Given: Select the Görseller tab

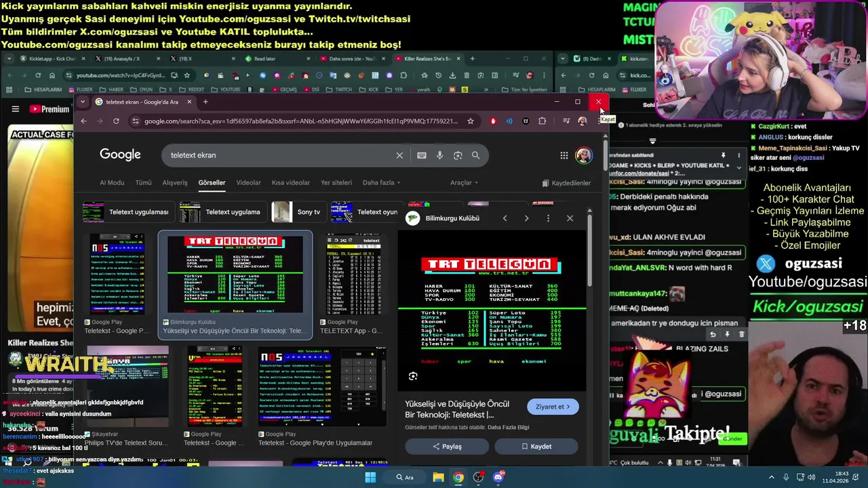Looking at the screenshot, I should tap(212, 182).
